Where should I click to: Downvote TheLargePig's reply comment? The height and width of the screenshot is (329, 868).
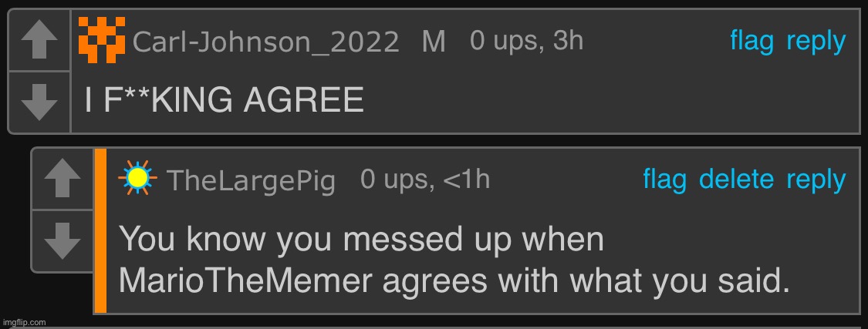point(62,240)
